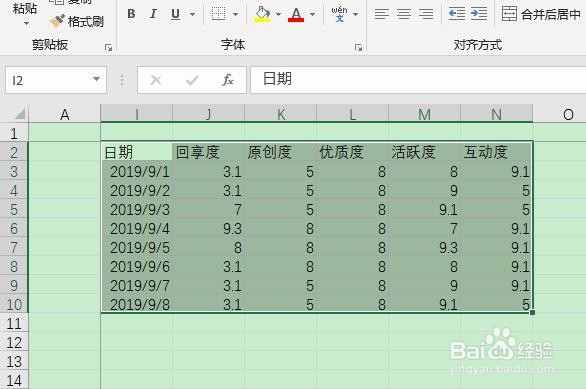Click cell 日期 in row 2
The image size is (586, 389).
click(137, 152)
